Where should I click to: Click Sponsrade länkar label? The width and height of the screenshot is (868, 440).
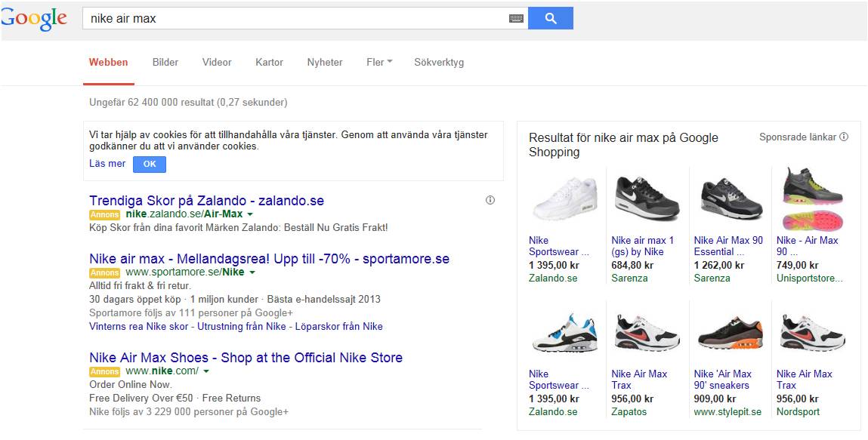(x=798, y=137)
